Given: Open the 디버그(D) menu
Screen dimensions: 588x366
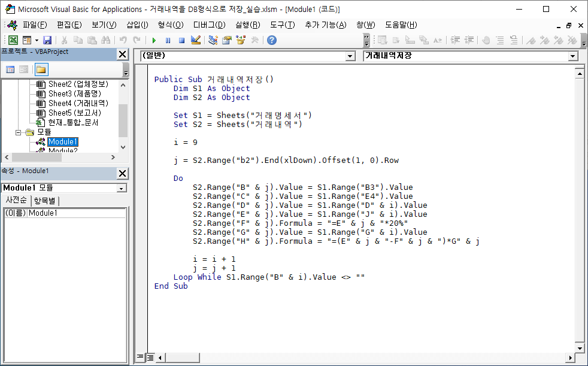Looking at the screenshot, I should (209, 25).
